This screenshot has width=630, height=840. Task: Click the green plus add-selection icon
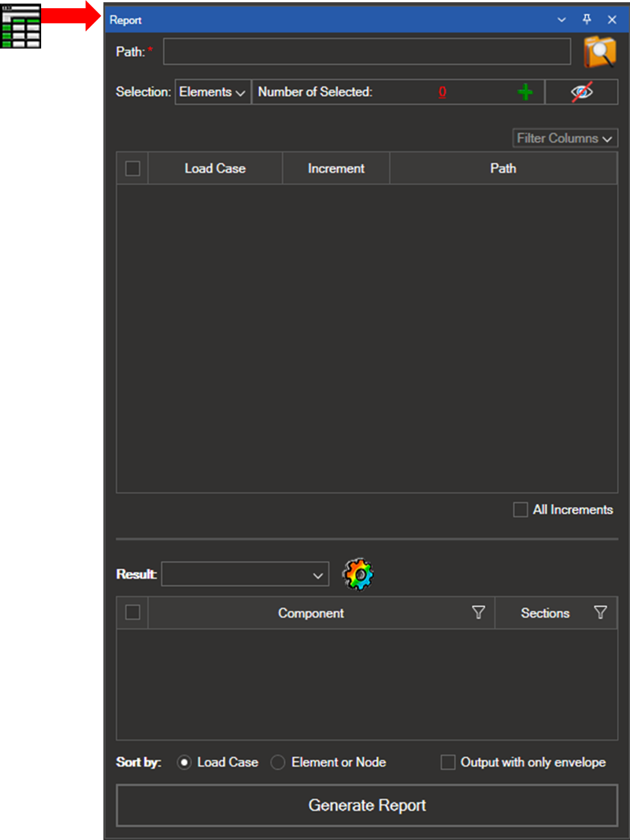pyautogui.click(x=525, y=93)
